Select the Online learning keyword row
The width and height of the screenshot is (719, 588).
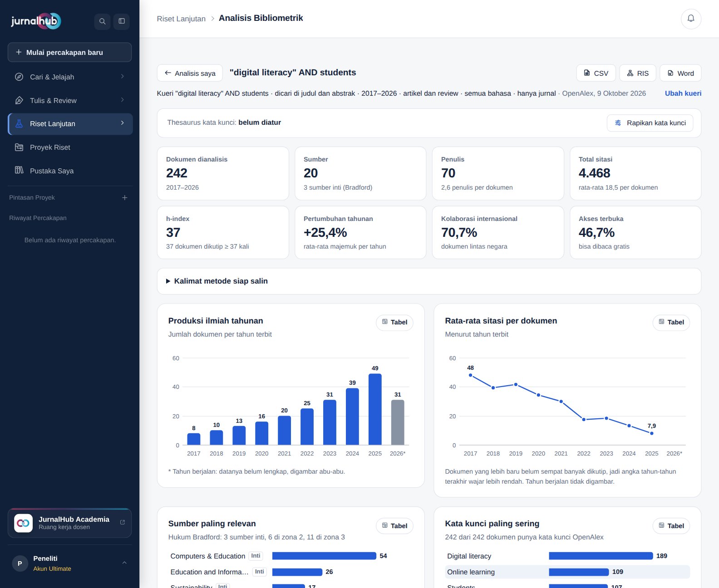click(567, 572)
